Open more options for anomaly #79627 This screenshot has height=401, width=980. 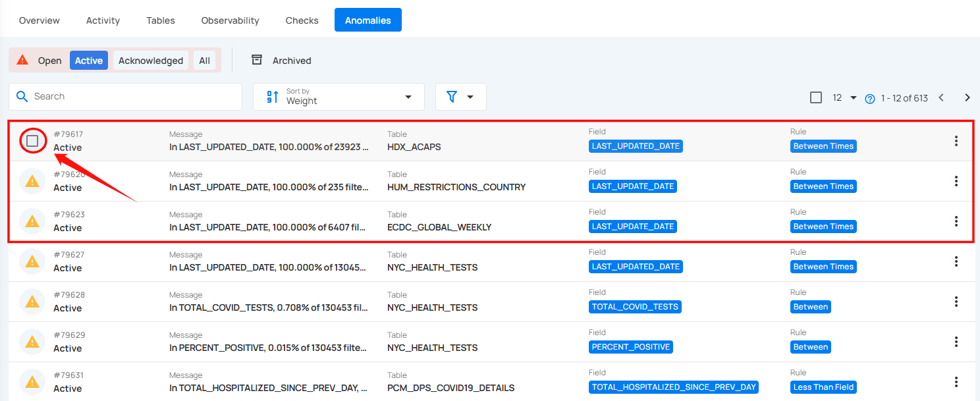[956, 261]
